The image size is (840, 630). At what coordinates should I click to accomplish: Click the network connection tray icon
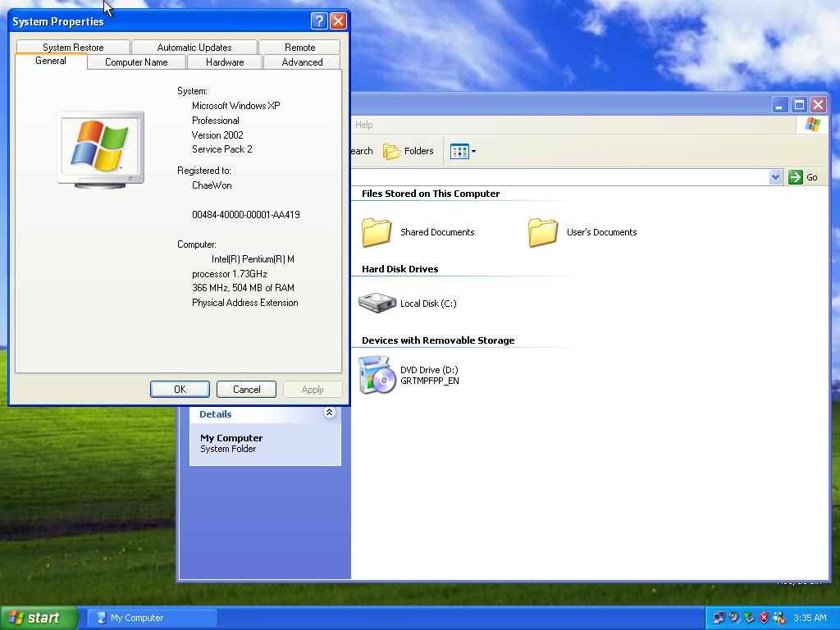coord(719,618)
